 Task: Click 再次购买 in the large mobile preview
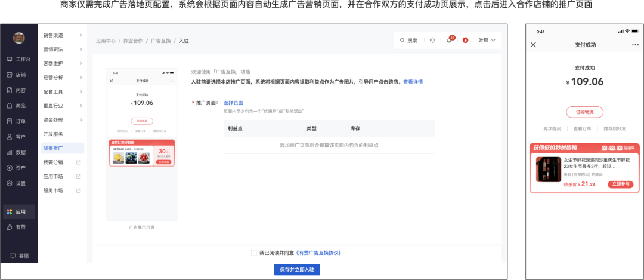point(552,129)
